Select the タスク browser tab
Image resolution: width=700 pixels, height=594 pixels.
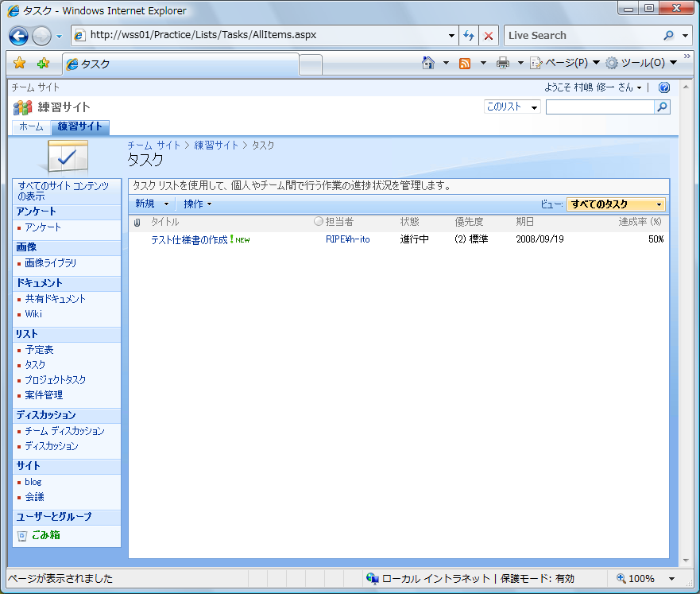(180, 64)
